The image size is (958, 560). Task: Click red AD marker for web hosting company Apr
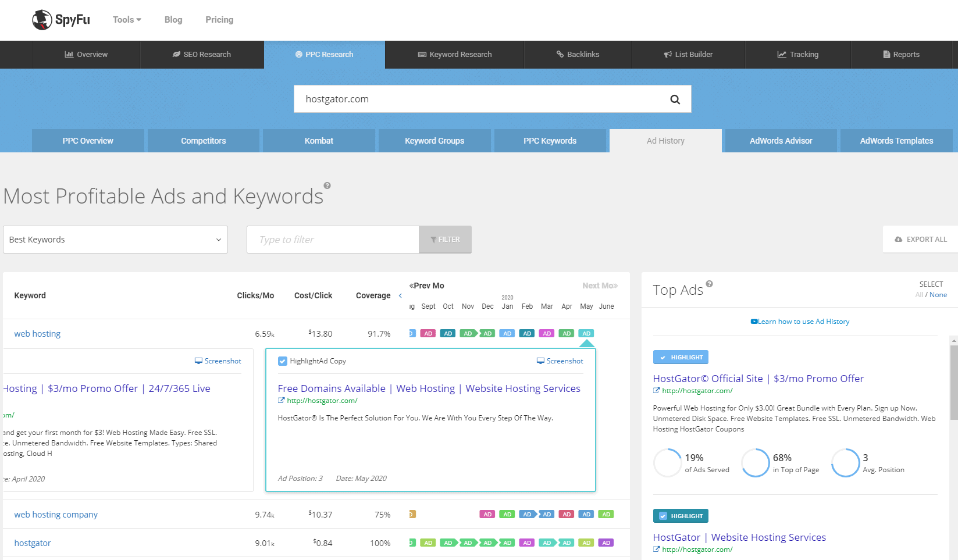point(567,515)
